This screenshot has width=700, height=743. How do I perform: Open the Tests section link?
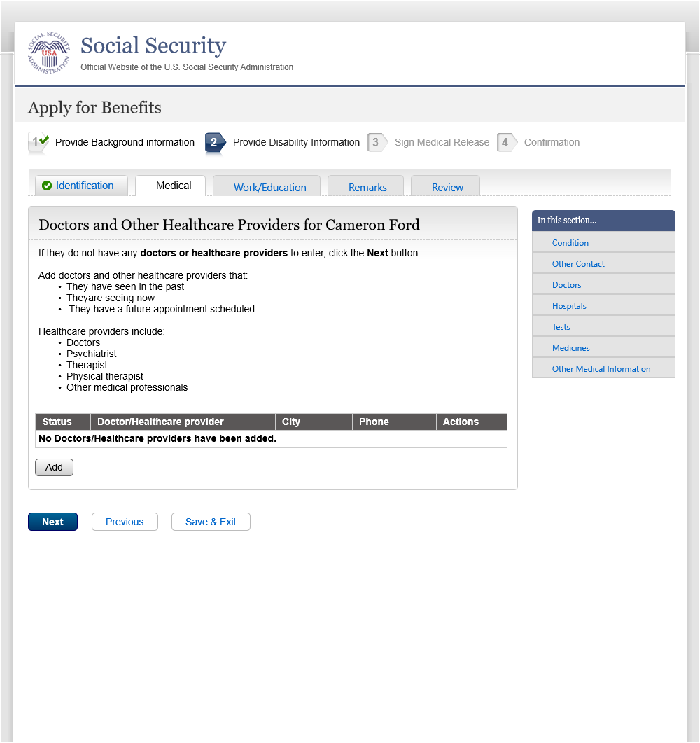pos(561,327)
